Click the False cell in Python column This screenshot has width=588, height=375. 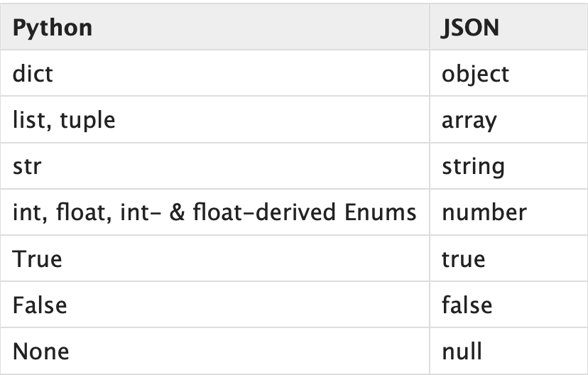(x=215, y=305)
